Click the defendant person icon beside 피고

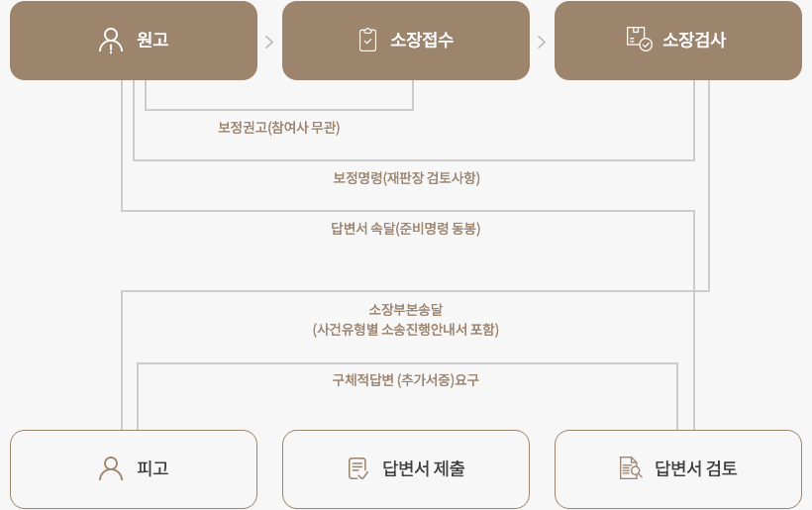[111, 468]
